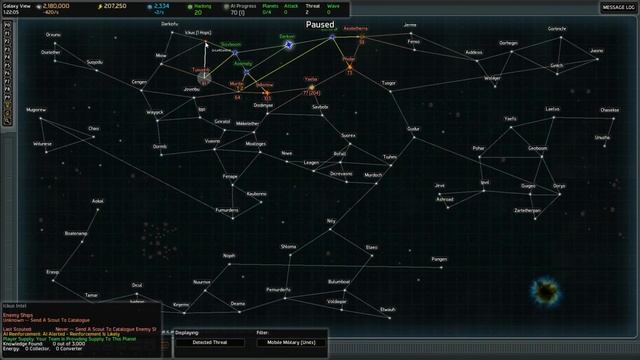640x360 pixels.
Task: Select the Nopah planet node
Action: pyautogui.click(x=229, y=264)
